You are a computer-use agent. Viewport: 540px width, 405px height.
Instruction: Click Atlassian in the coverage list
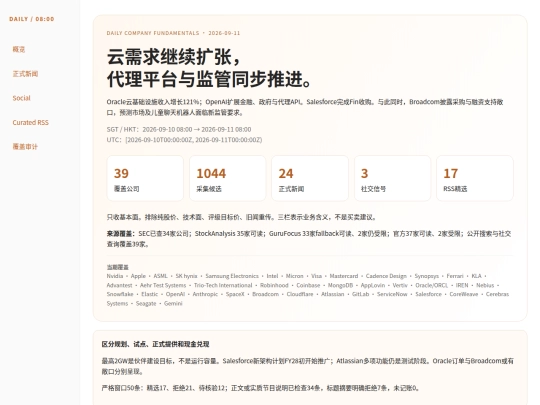332,294
